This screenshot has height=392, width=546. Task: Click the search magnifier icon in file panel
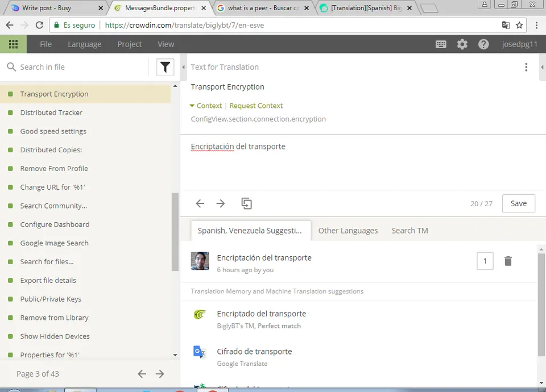click(11, 67)
